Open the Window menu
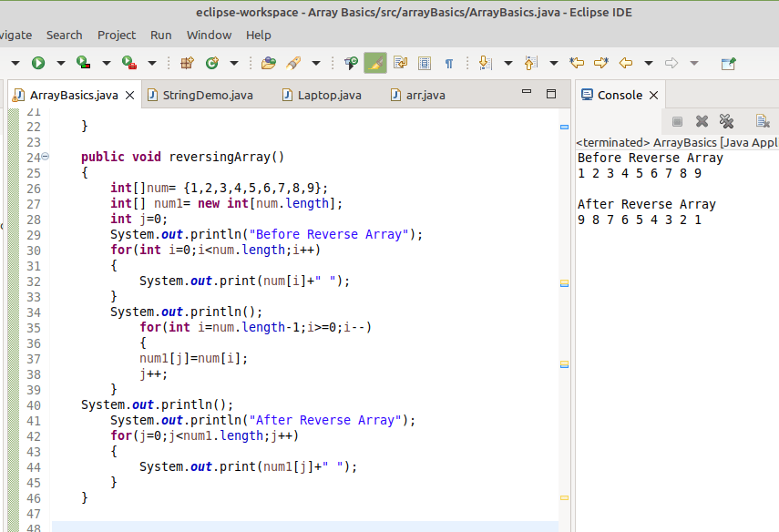Screen dimensions: 779x532 [x=210, y=36]
